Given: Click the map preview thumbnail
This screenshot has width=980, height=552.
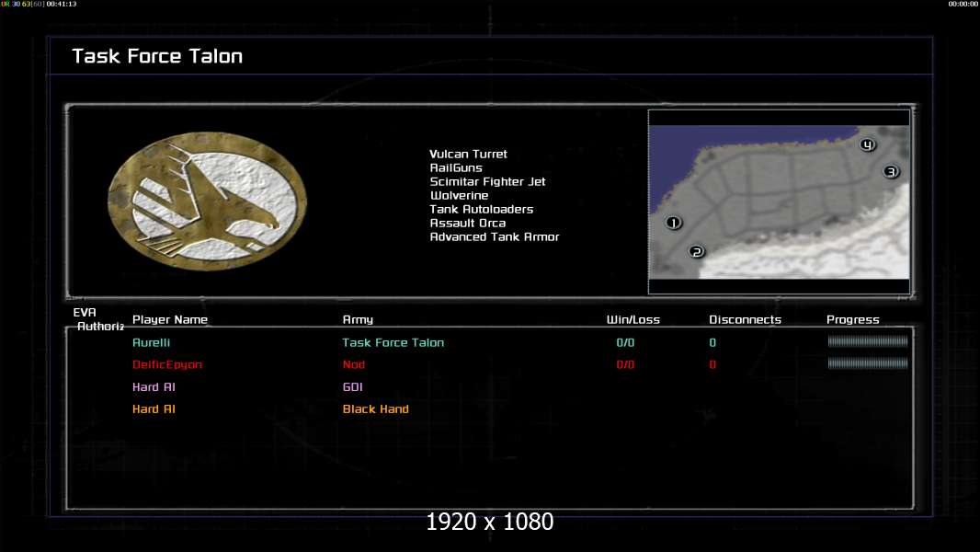Looking at the screenshot, I should [x=779, y=201].
